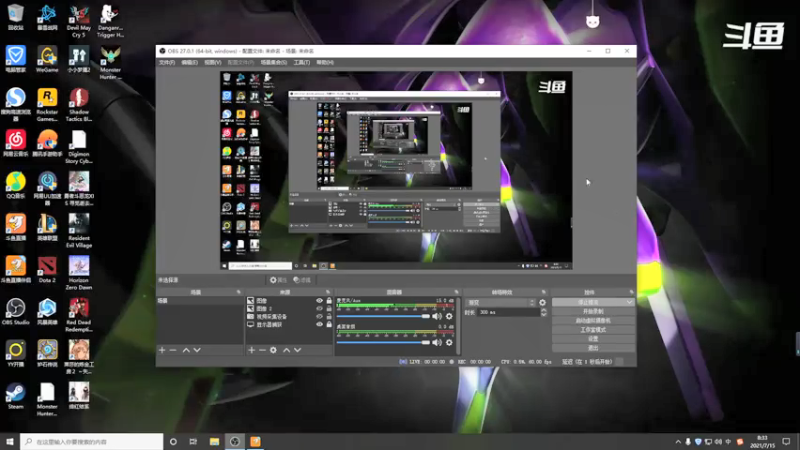The image size is (800, 450).
Task: Click 退出 exit button in Controls
Action: (593, 348)
